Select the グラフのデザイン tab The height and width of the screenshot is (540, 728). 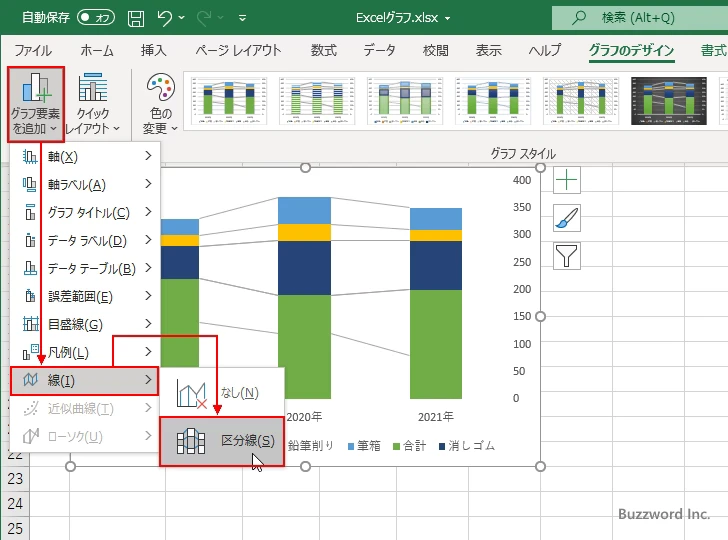(631, 50)
